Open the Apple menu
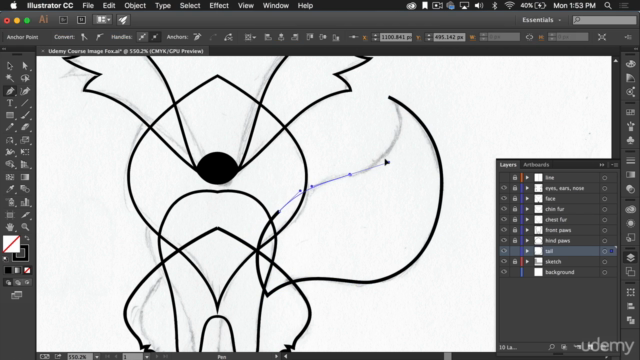This screenshot has width=640, height=360. point(13,6)
